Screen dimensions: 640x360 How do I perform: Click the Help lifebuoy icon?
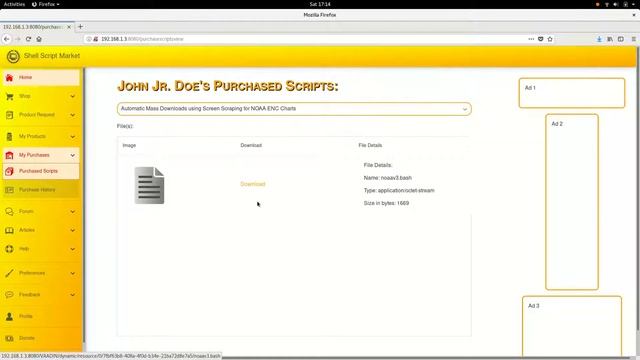[x=9, y=249]
